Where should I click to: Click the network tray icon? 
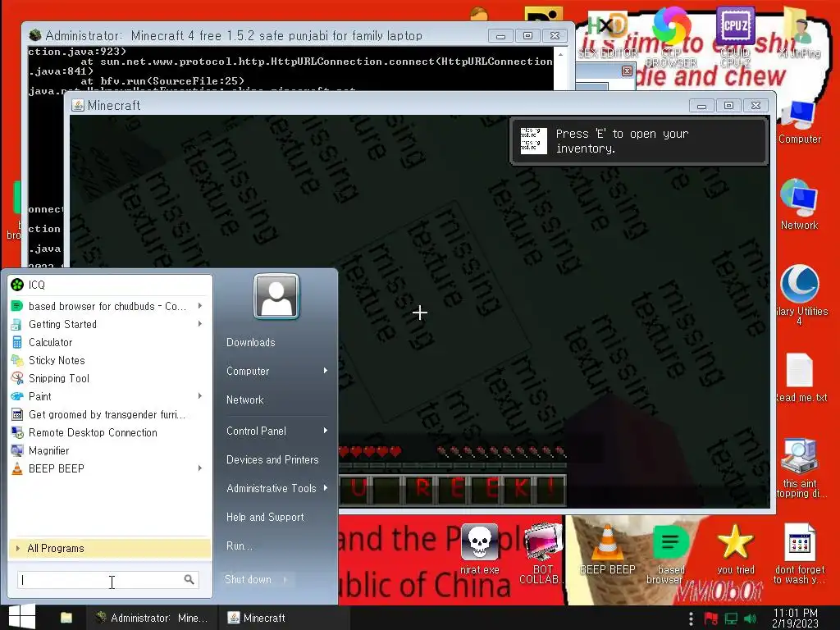pyautogui.click(x=731, y=619)
